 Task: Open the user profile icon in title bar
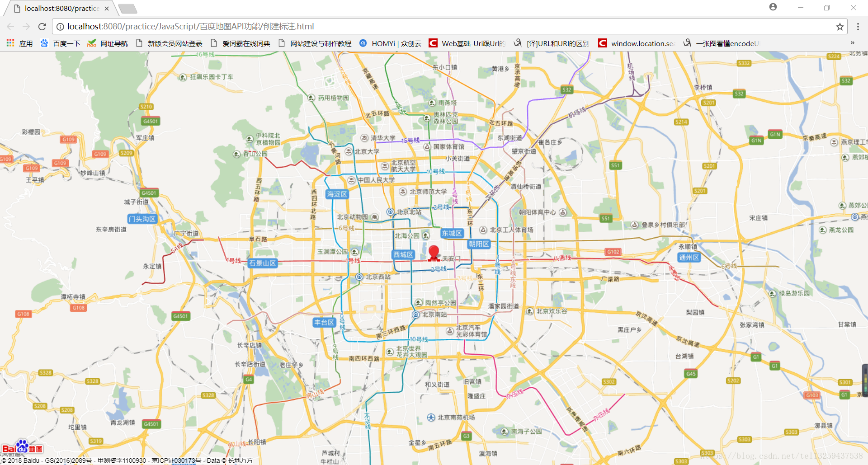click(x=773, y=7)
